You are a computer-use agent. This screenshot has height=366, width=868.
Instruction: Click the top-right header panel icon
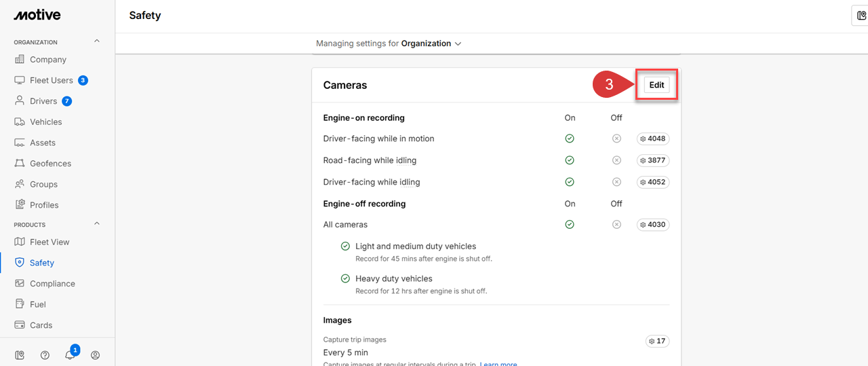861,16
